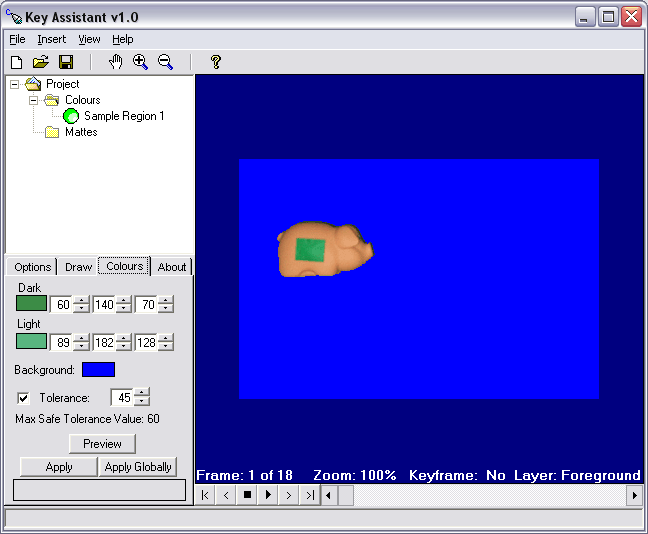This screenshot has height=534, width=648.
Task: Increase the Dark red value of 60
Action: (82, 300)
